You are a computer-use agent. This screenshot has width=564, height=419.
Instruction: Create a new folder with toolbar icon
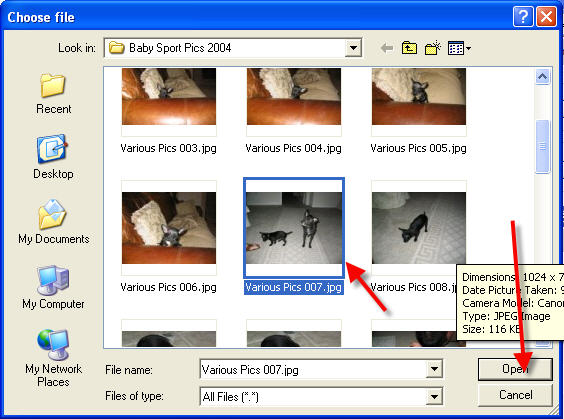[433, 47]
